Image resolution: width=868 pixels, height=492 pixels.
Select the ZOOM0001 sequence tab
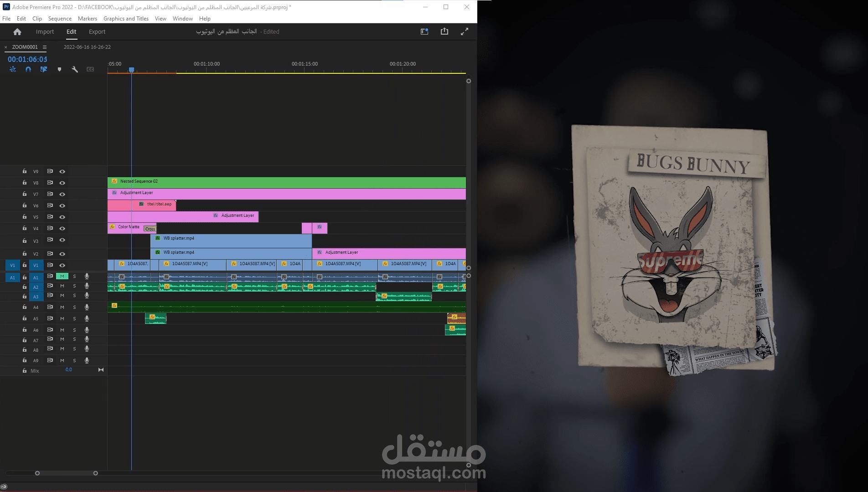point(25,47)
